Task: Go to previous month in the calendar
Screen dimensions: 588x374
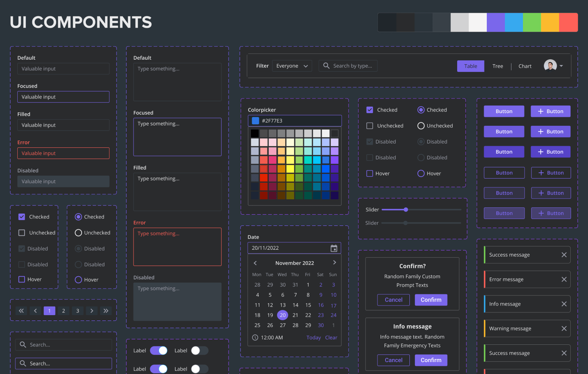Action: click(x=255, y=263)
